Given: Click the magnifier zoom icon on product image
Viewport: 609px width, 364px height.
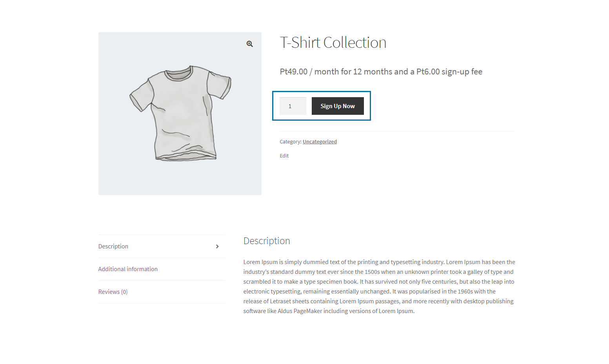Looking at the screenshot, I should [x=249, y=44].
